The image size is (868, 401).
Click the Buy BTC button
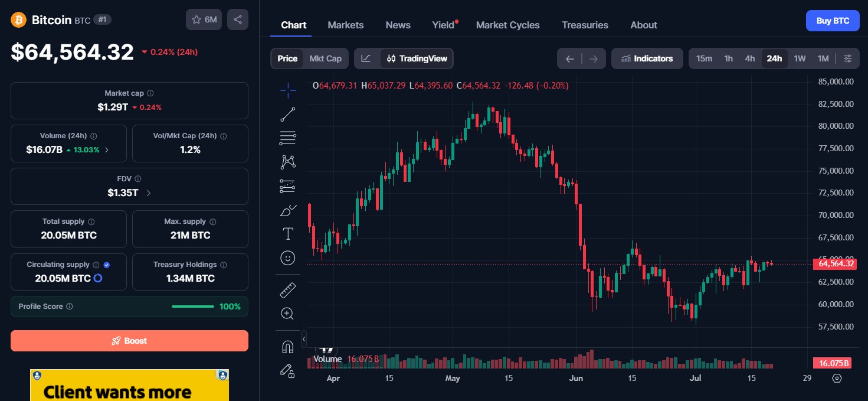[x=833, y=21]
